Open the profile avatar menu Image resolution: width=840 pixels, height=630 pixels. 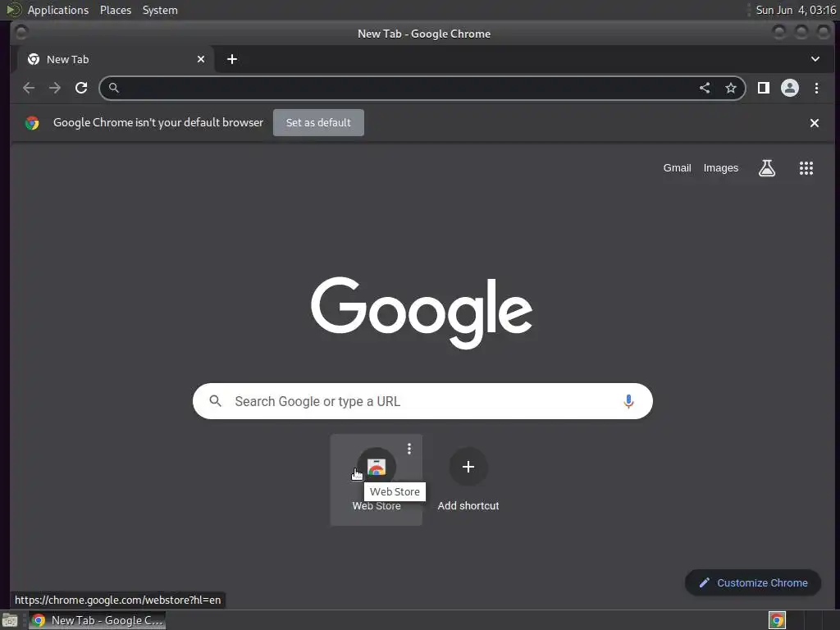coord(790,88)
